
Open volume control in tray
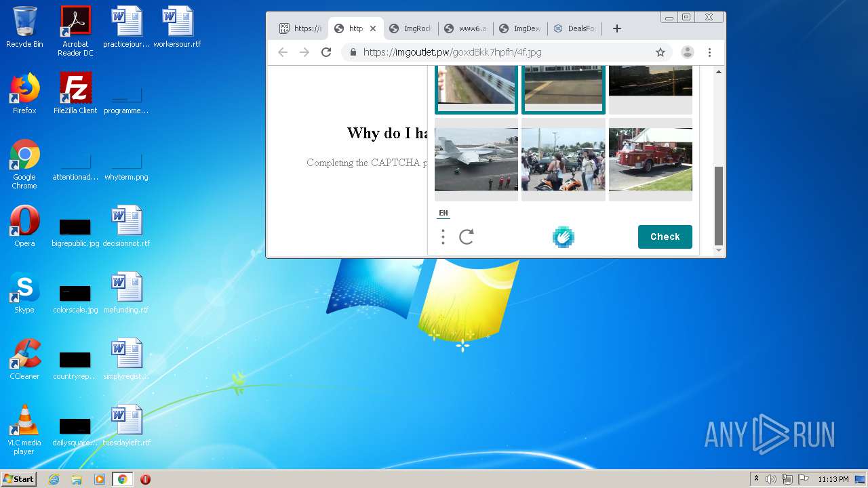click(x=771, y=479)
